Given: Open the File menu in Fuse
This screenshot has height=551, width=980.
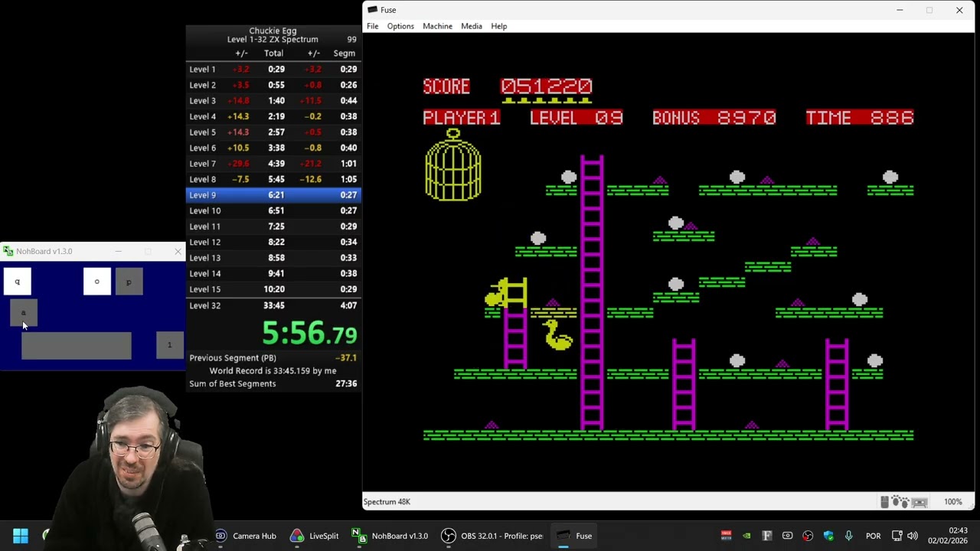Looking at the screenshot, I should point(372,26).
